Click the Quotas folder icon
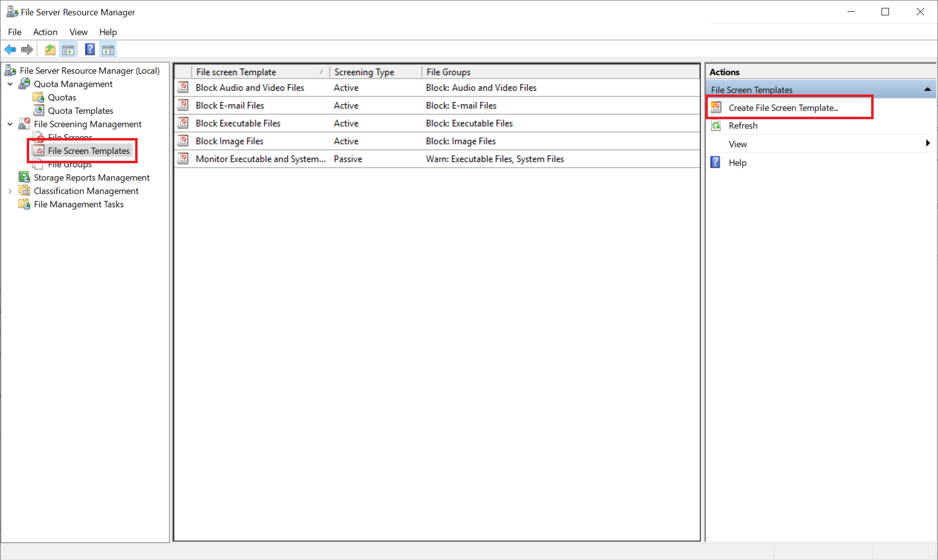The height and width of the screenshot is (560, 938). pyautogui.click(x=39, y=97)
